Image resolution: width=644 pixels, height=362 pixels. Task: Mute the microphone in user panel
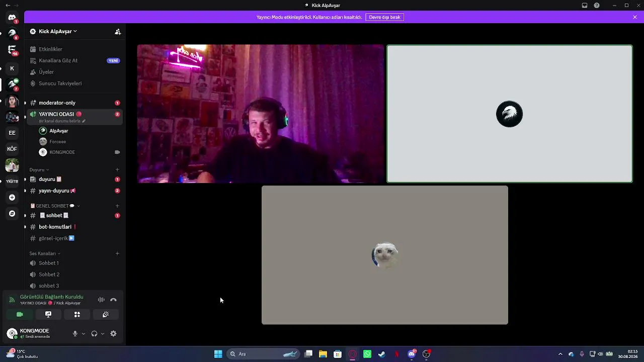point(75,334)
